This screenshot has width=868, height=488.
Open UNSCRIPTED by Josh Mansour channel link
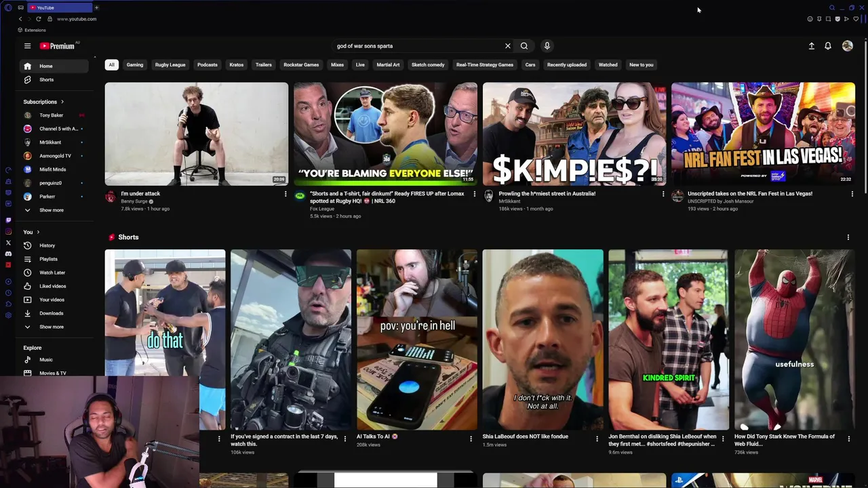click(x=719, y=201)
